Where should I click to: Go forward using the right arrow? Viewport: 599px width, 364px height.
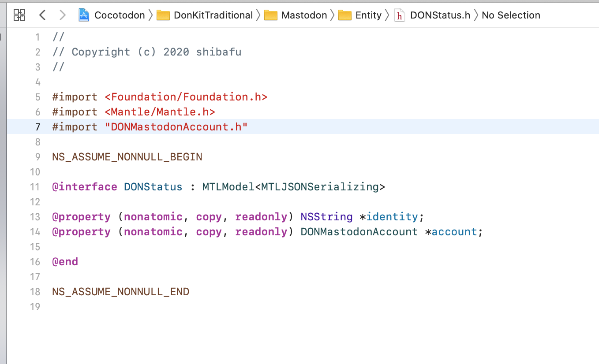pyautogui.click(x=62, y=15)
